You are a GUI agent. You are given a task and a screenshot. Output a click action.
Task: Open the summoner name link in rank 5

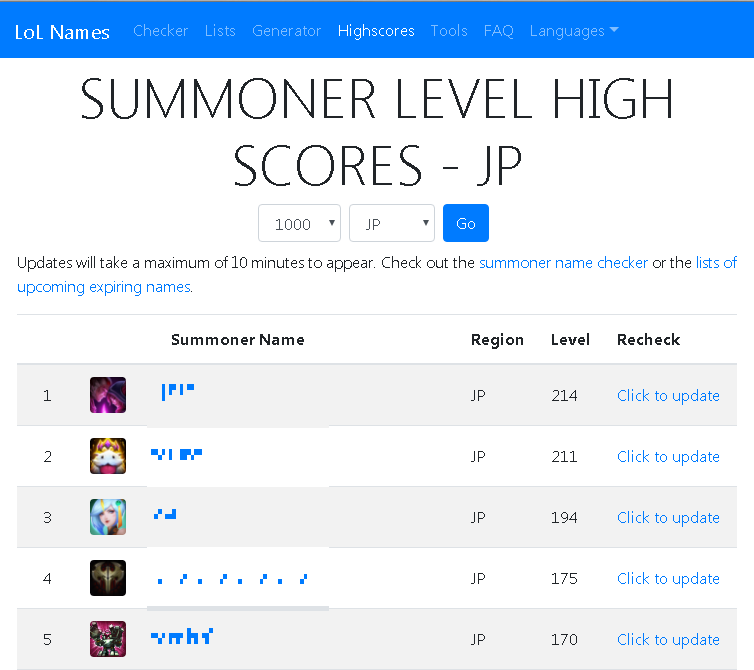click(x=182, y=636)
